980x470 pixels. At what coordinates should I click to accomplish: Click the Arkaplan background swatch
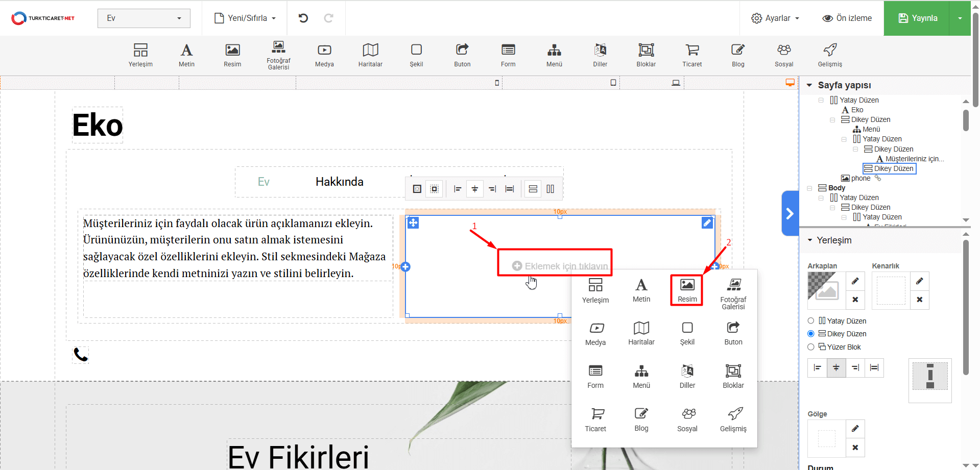click(x=826, y=290)
